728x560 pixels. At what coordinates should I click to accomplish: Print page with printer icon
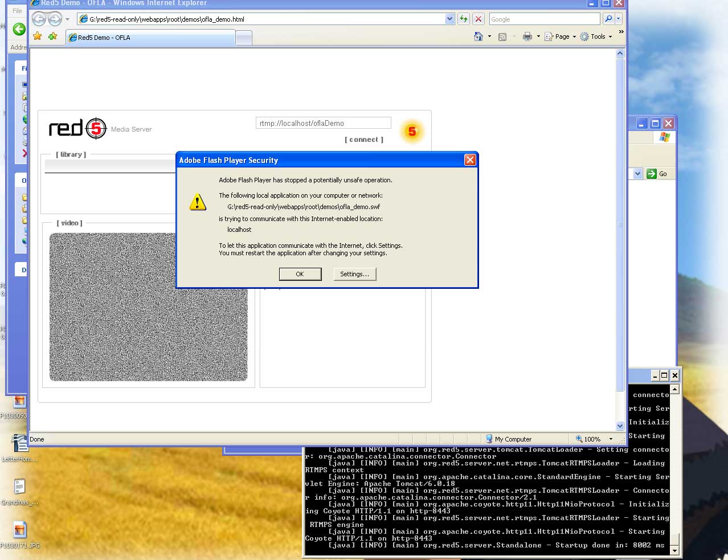click(x=527, y=36)
